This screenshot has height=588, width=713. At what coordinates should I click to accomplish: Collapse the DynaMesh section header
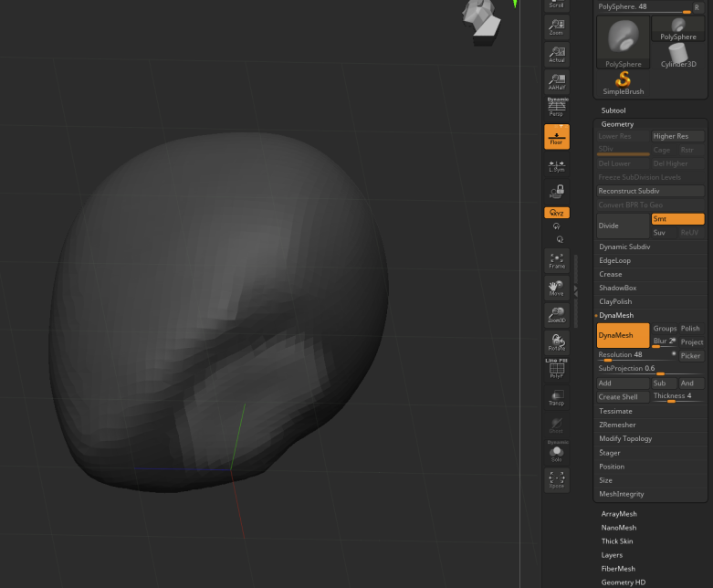coord(616,315)
